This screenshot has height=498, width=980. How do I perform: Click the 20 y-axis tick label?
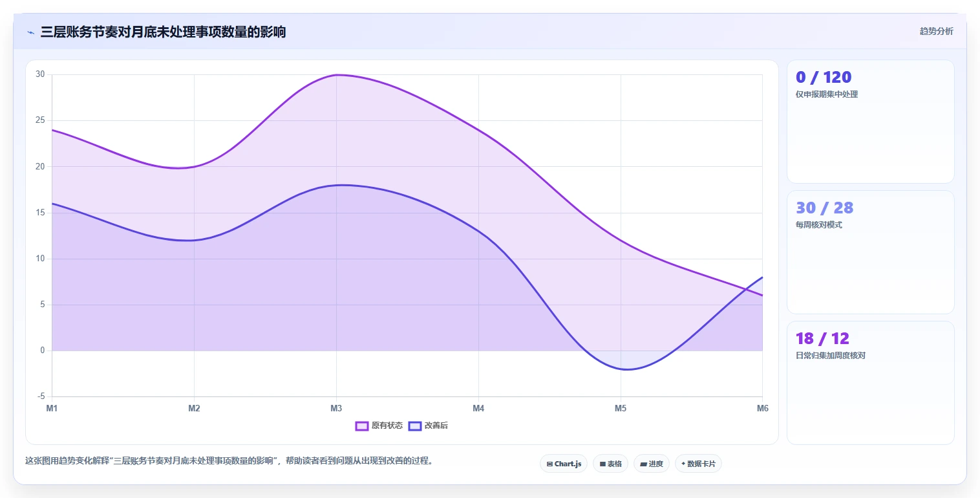tap(40, 166)
